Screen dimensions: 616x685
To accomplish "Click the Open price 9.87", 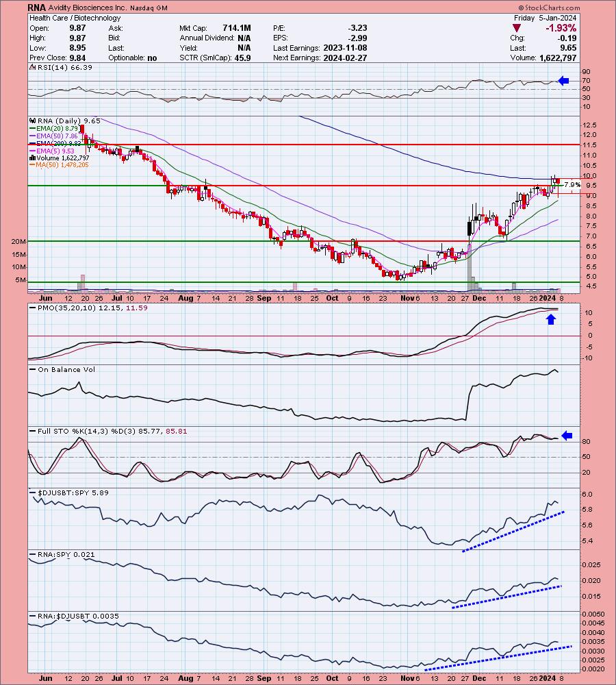I will click(x=77, y=28).
